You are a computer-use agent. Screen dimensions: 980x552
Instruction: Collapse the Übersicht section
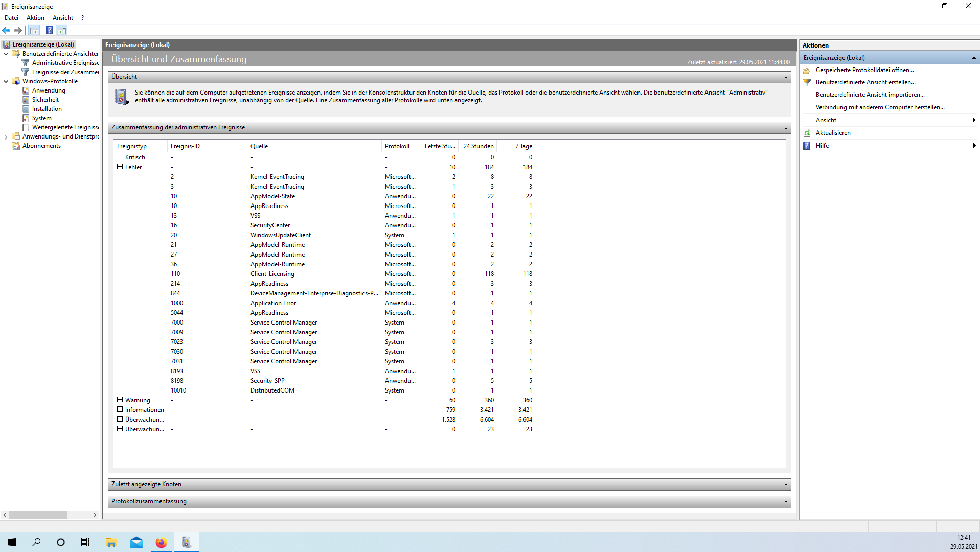[x=786, y=77]
